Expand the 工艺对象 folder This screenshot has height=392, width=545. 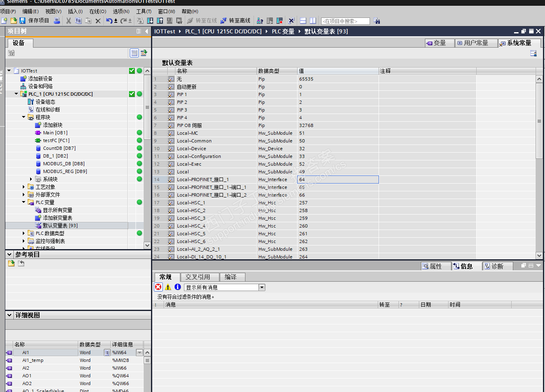pos(24,187)
